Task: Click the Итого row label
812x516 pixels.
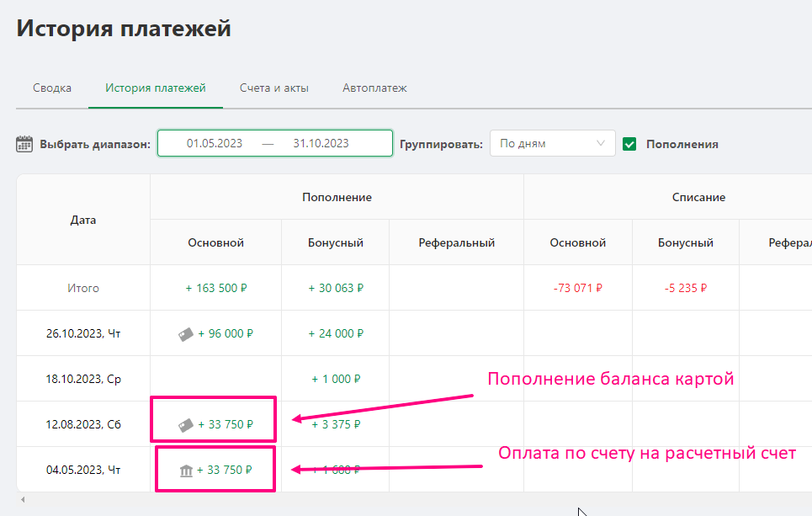Action: [83, 288]
